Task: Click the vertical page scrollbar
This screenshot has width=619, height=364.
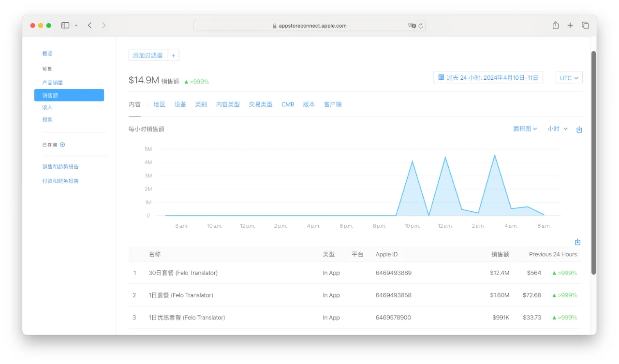Action: click(x=594, y=163)
